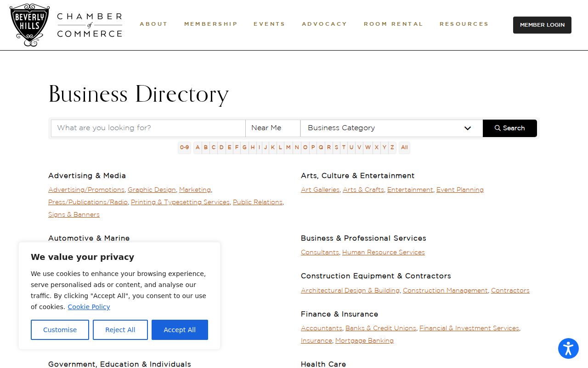Open Financial & Investment Services link

(x=469, y=328)
